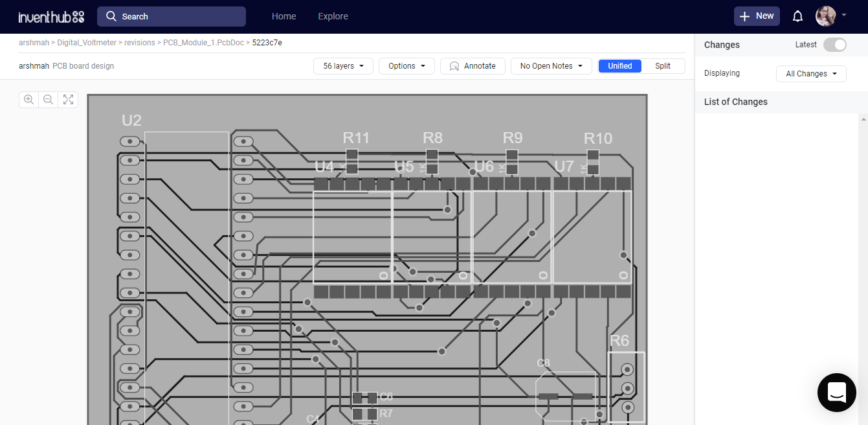Image resolution: width=868 pixels, height=425 pixels.
Task: Open the Options dropdown
Action: pyautogui.click(x=406, y=66)
